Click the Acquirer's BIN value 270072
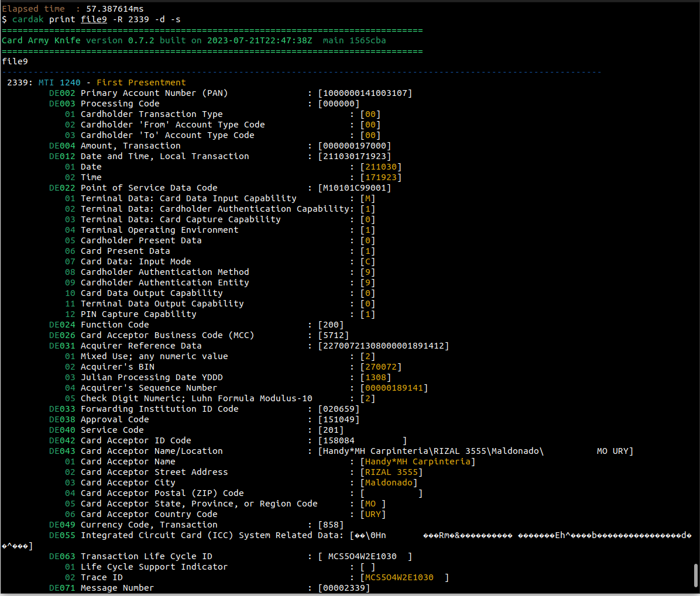 tap(381, 367)
